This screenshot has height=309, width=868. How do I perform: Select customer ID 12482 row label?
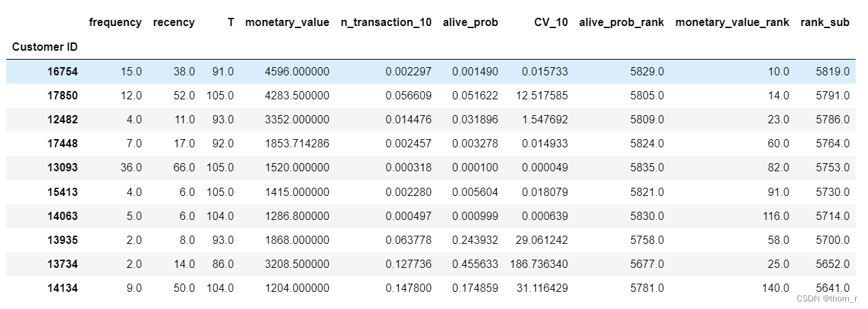coord(62,119)
